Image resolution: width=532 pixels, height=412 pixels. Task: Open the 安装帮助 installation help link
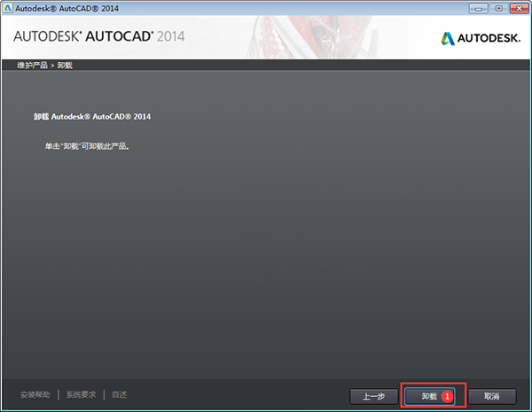[35, 394]
